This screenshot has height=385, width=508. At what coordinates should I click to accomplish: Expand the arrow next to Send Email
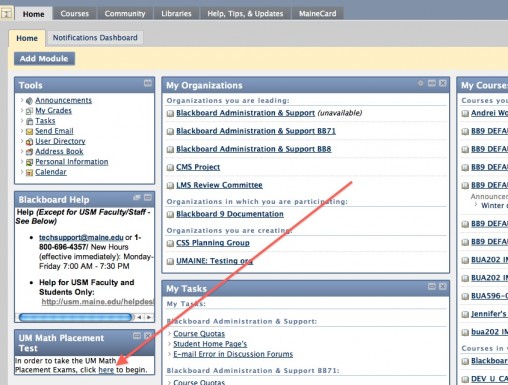[22, 131]
